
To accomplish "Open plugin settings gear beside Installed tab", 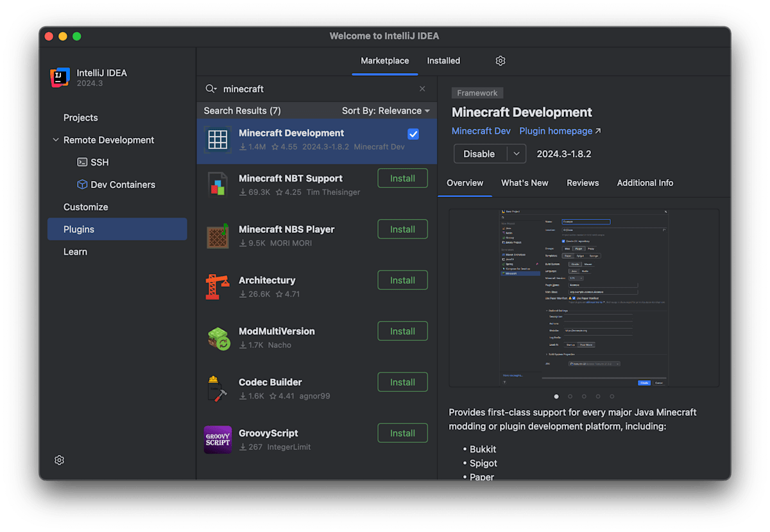I will (x=501, y=60).
